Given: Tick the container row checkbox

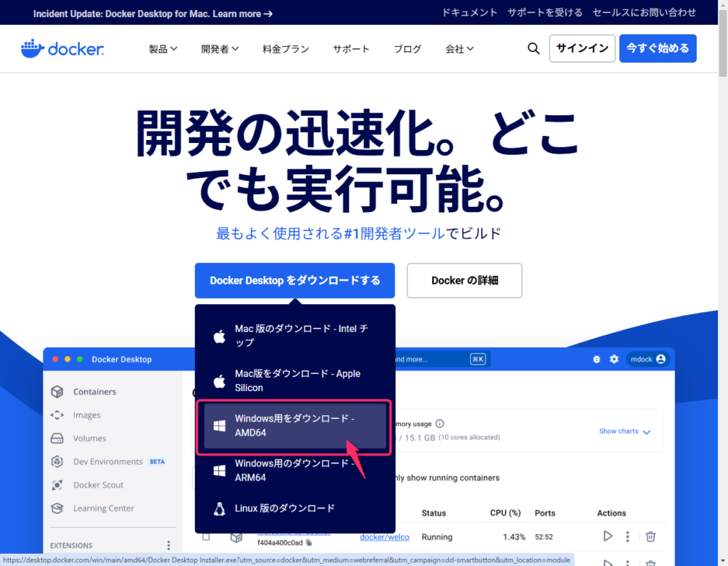Looking at the screenshot, I should (x=206, y=536).
